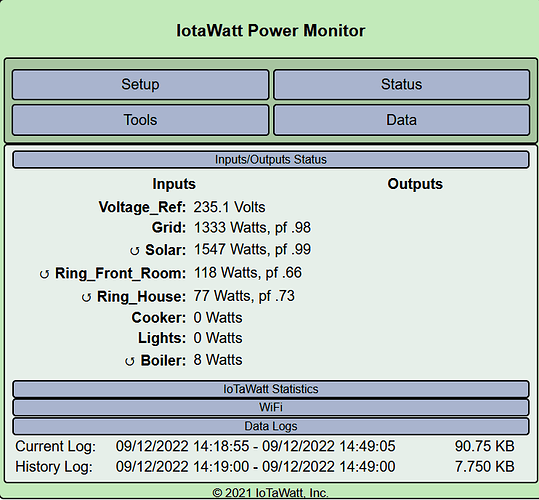Expand the IoTaWatt Statistics section
This screenshot has height=500, width=539.
[271, 389]
